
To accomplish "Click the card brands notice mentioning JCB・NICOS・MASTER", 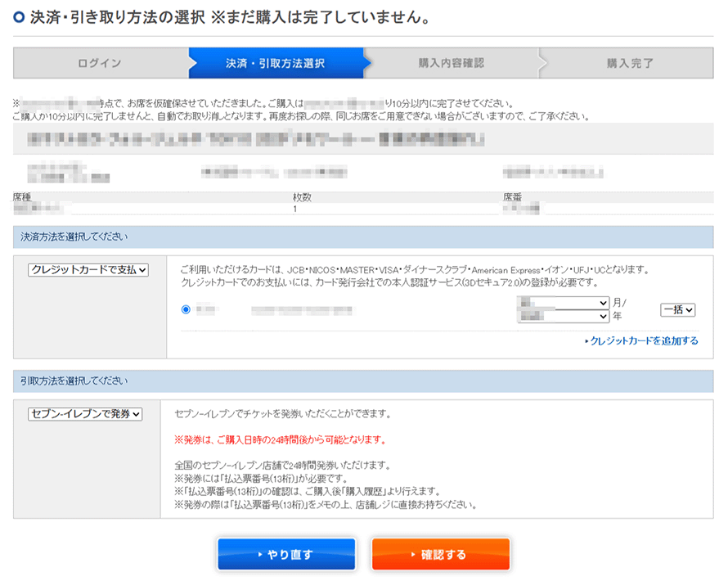I will 415,270.
